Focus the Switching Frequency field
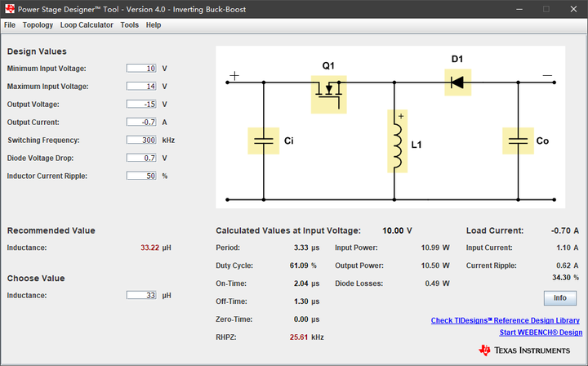 [x=141, y=140]
